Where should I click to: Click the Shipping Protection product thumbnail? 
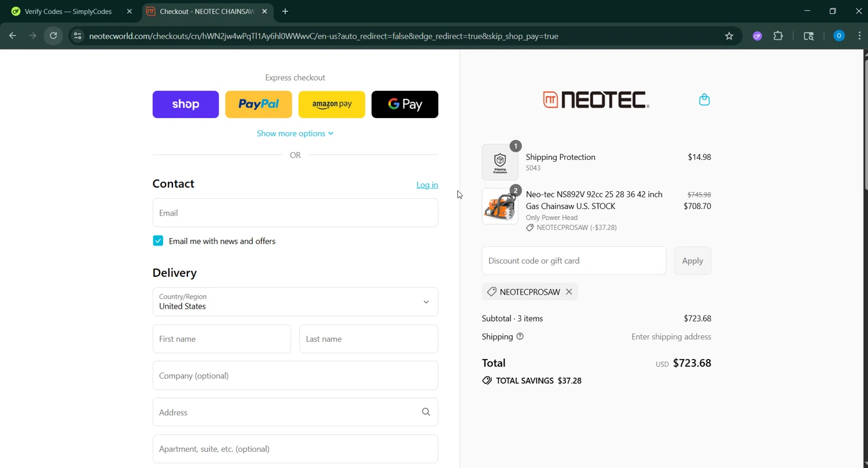pos(500,162)
